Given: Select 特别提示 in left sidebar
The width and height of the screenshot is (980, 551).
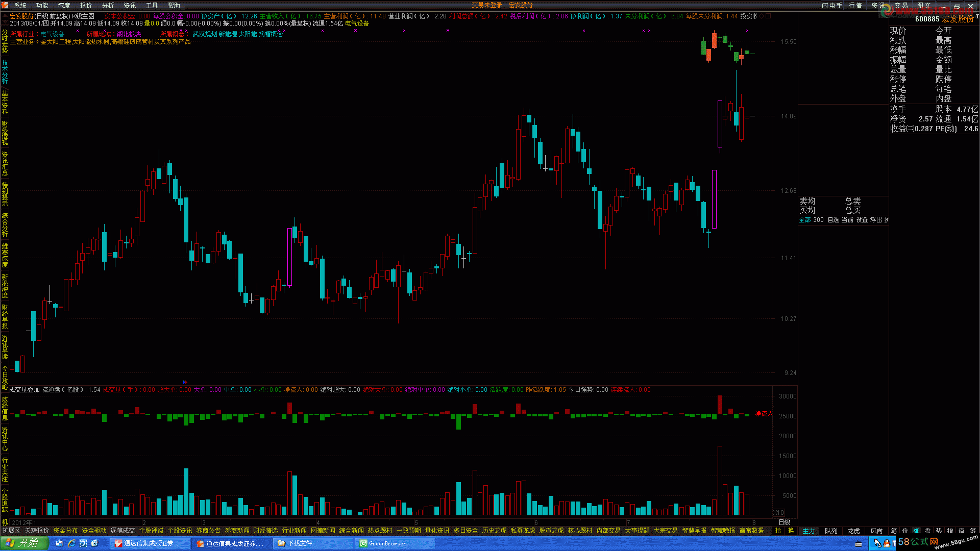Looking at the screenshot, I should tap(5, 194).
